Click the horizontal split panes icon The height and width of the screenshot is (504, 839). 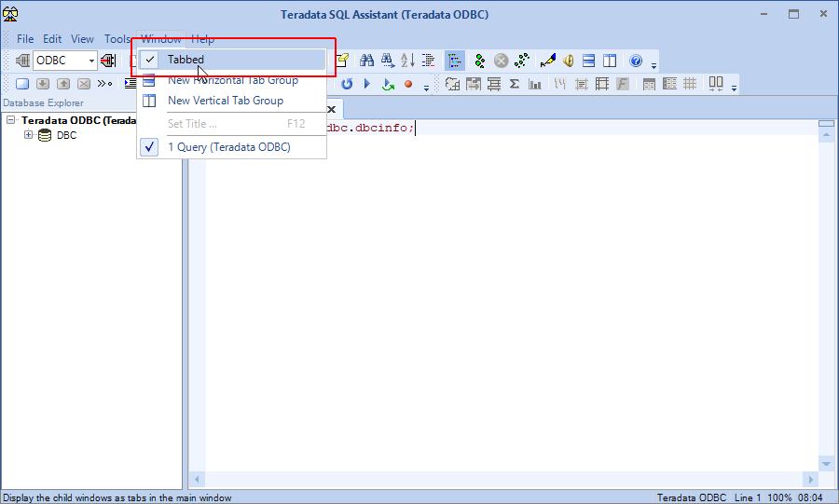tap(588, 61)
